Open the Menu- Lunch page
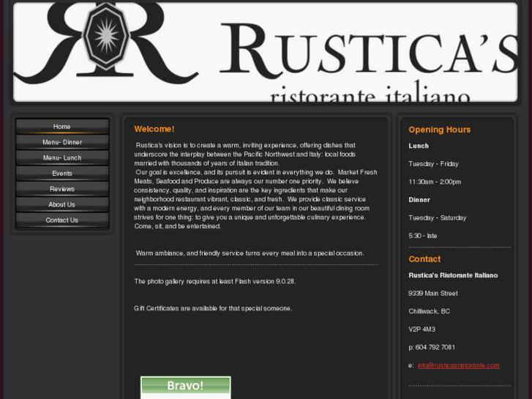The image size is (532, 399). coord(62,157)
